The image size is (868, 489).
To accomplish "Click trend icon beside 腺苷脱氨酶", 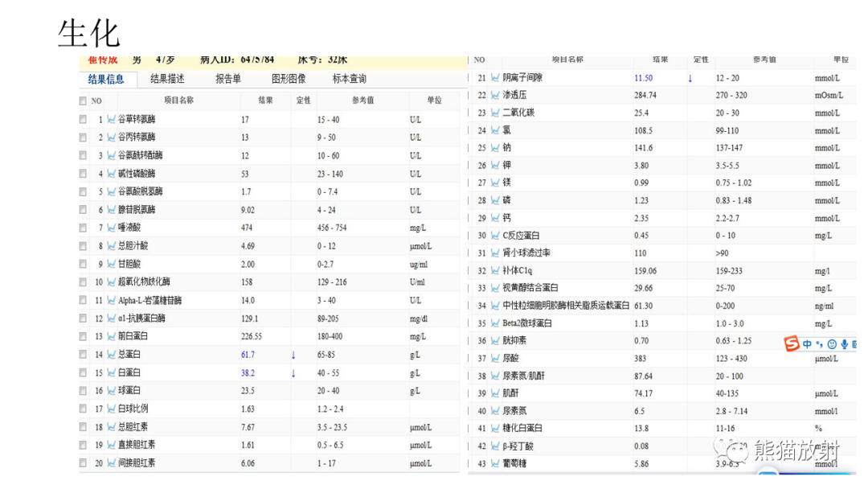I will (x=111, y=209).
